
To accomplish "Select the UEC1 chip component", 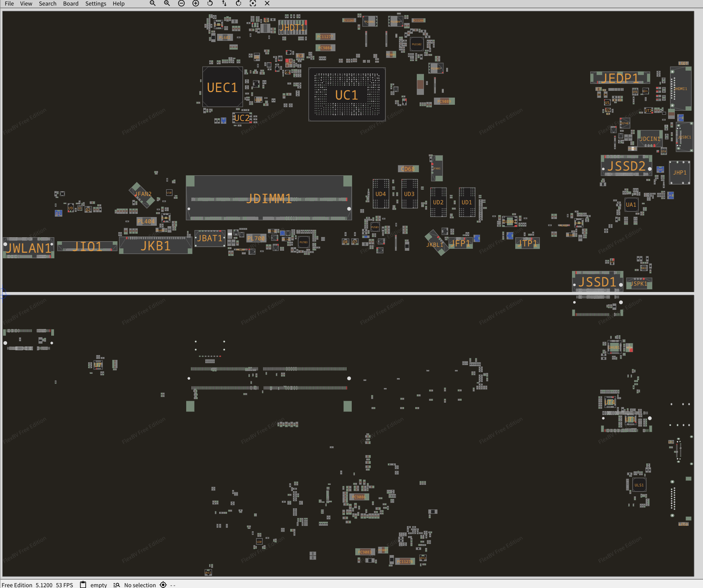I will (222, 87).
